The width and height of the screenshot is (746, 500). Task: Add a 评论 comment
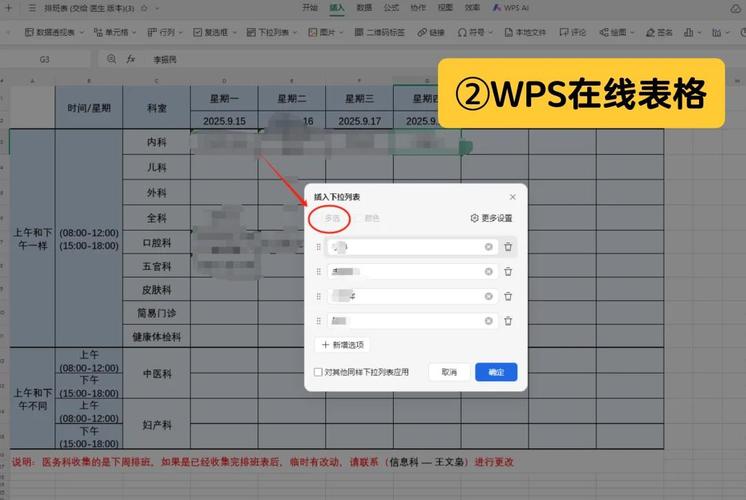click(573, 32)
